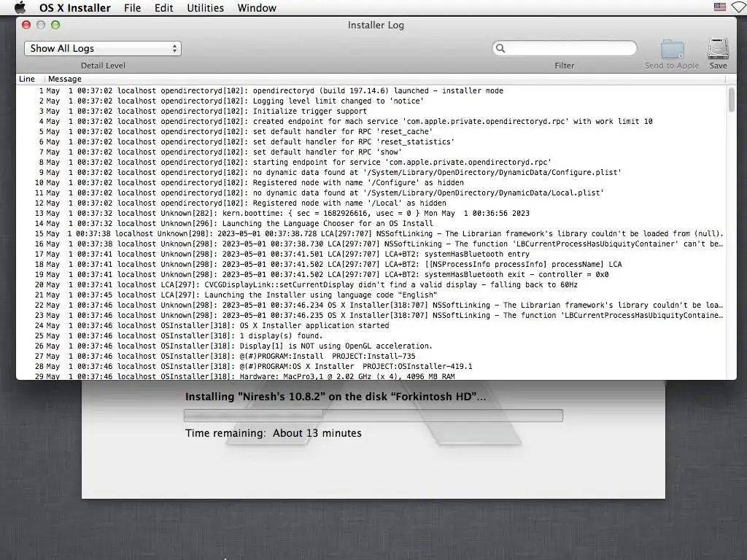Select log line 'Launching the Language Chooser'
Screen dimensions: 747x560
tap(371, 223)
